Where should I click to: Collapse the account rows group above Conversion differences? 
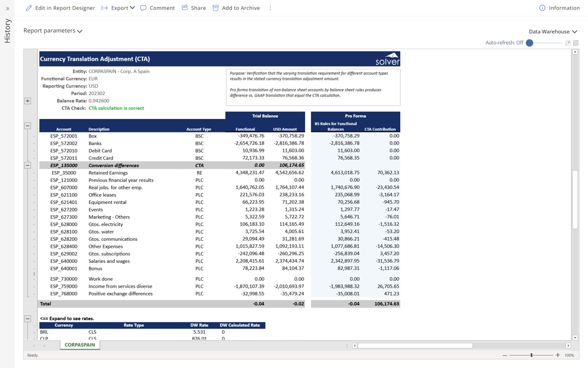(x=28, y=126)
